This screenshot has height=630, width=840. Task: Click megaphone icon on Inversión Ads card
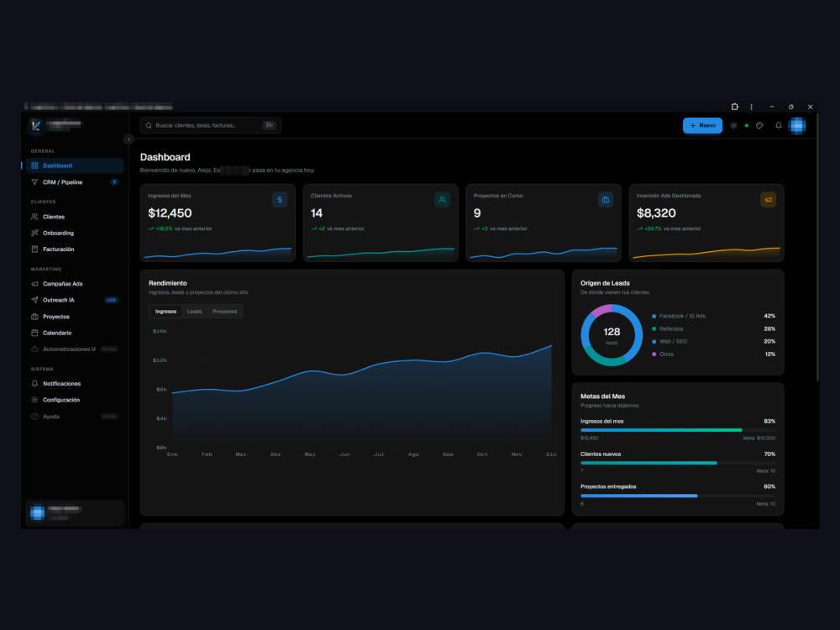point(769,200)
